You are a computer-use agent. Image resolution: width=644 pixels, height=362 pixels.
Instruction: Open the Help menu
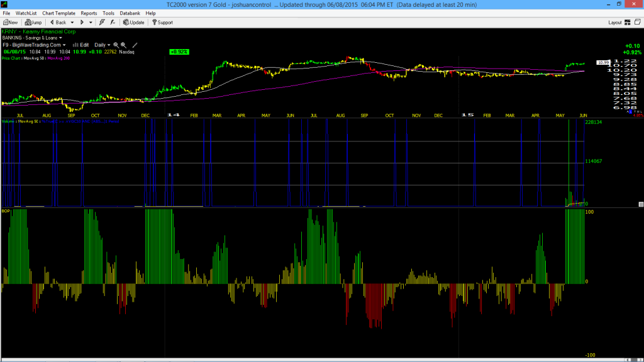(151, 13)
